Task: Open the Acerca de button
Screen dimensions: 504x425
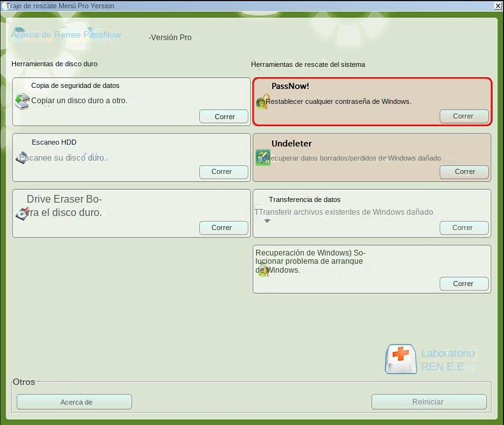Action: coord(75,402)
